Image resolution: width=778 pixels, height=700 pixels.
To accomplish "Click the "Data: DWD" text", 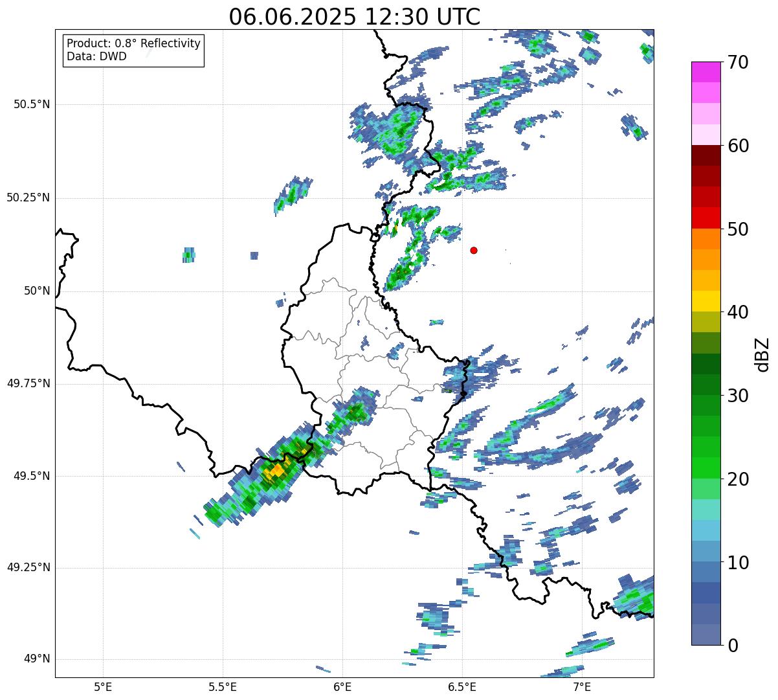I will tap(96, 56).
